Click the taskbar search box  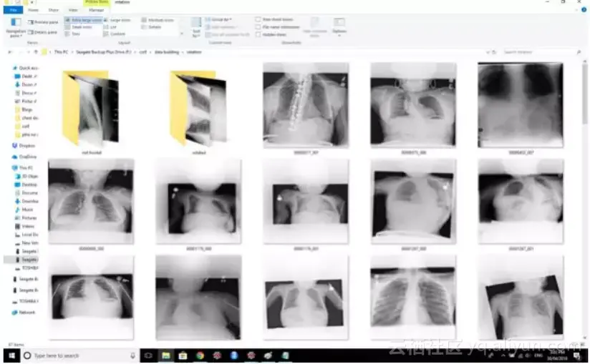[x=79, y=355]
